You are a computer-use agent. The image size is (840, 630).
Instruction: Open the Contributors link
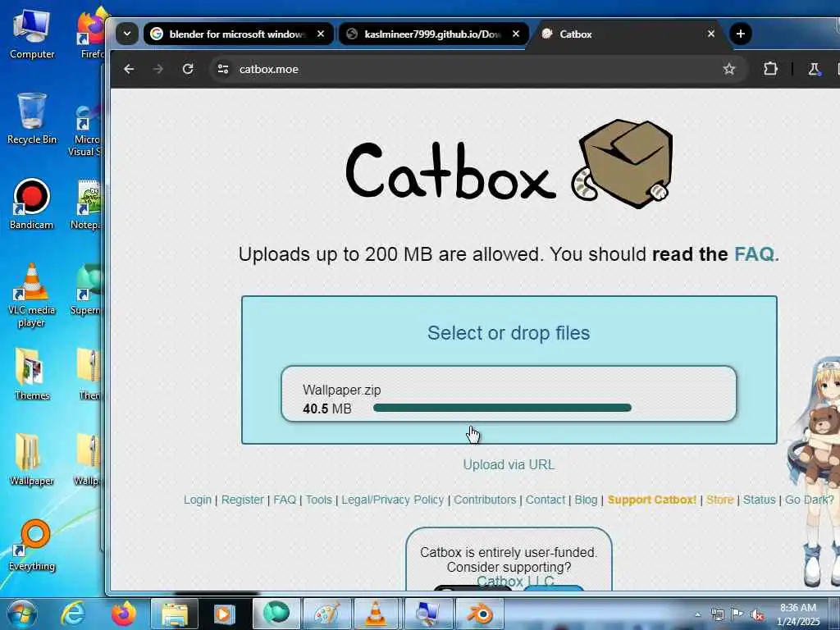pyautogui.click(x=485, y=500)
